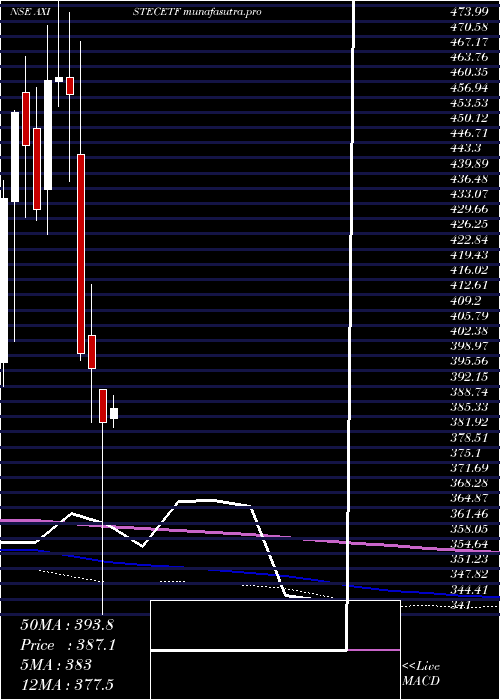The height and width of the screenshot is (700, 500).
Task: Click the 473.99 price axis label
Action: pyautogui.click(x=468, y=12)
